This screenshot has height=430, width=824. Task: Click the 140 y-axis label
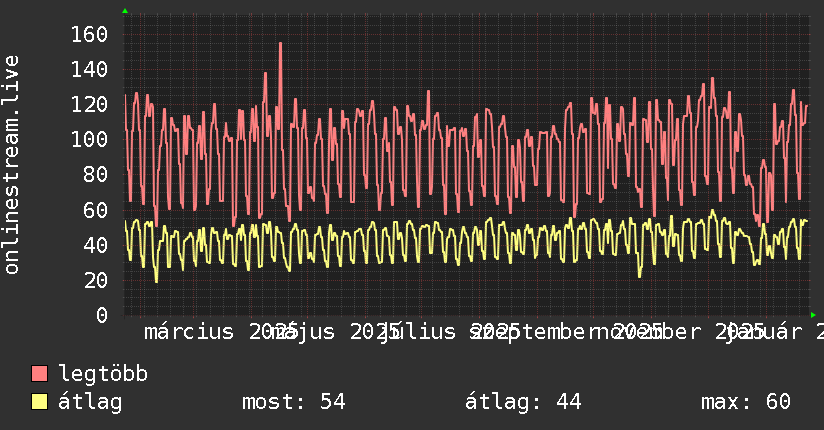click(x=89, y=69)
